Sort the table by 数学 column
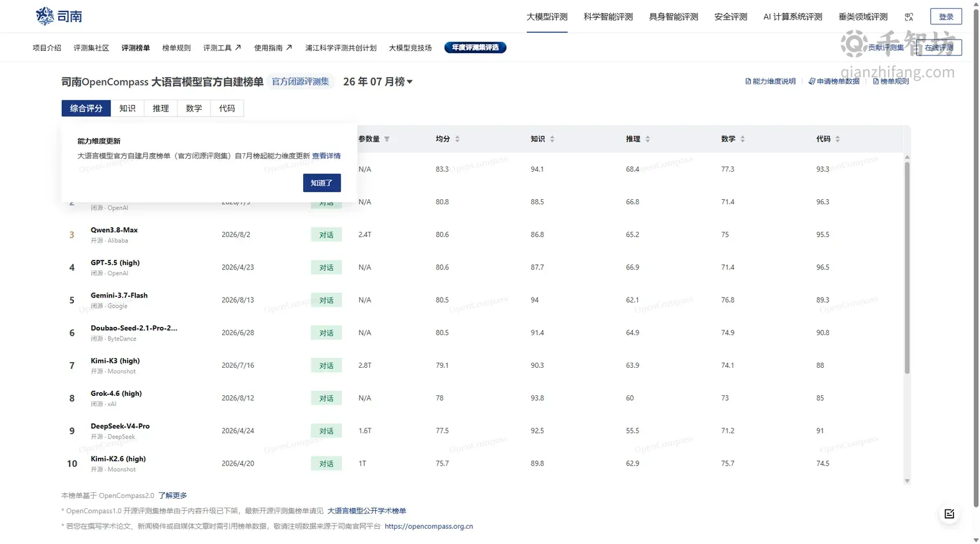 coord(743,139)
